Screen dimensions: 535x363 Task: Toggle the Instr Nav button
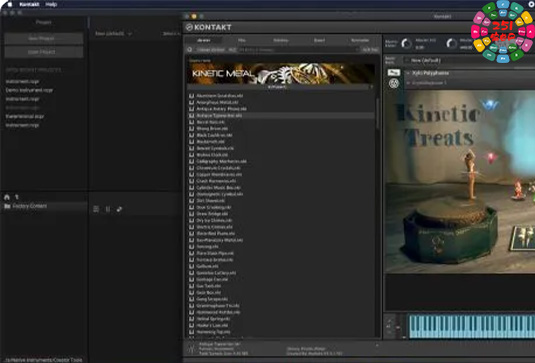[x=370, y=50]
